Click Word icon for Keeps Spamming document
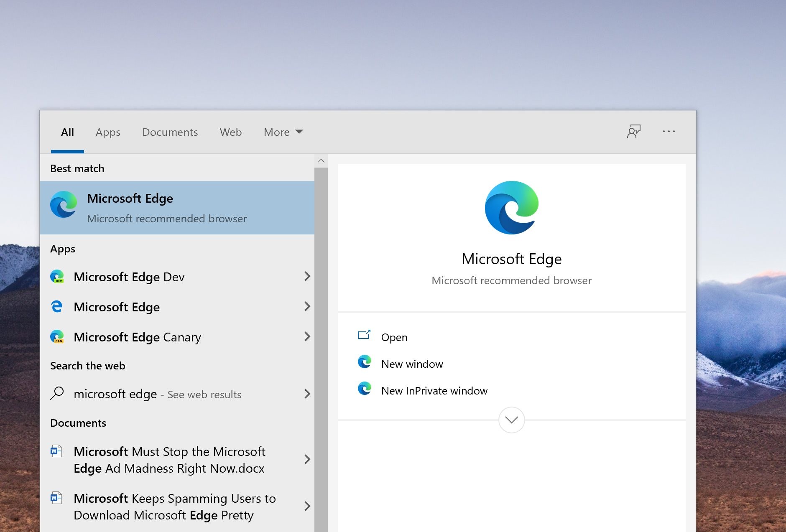The height and width of the screenshot is (532, 786). (56, 498)
